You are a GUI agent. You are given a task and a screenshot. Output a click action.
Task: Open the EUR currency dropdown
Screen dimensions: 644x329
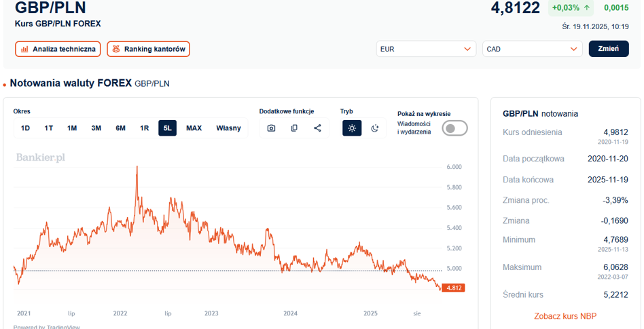(426, 49)
